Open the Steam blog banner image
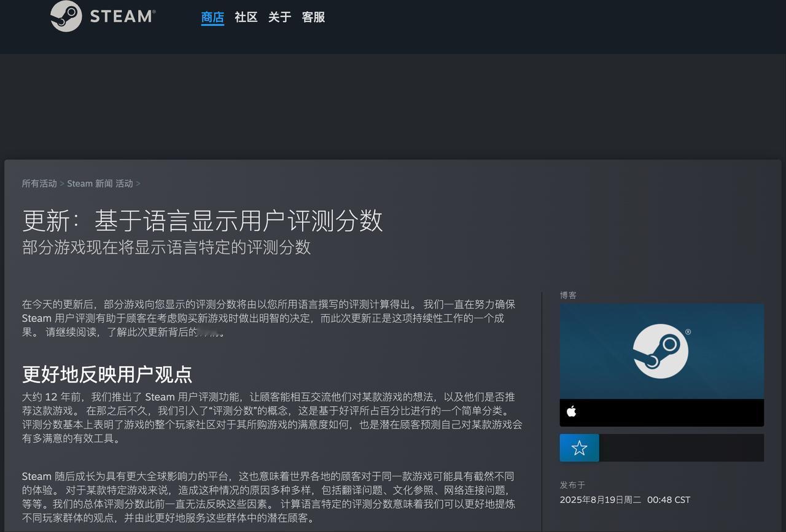The height and width of the screenshot is (532, 786). (x=661, y=351)
